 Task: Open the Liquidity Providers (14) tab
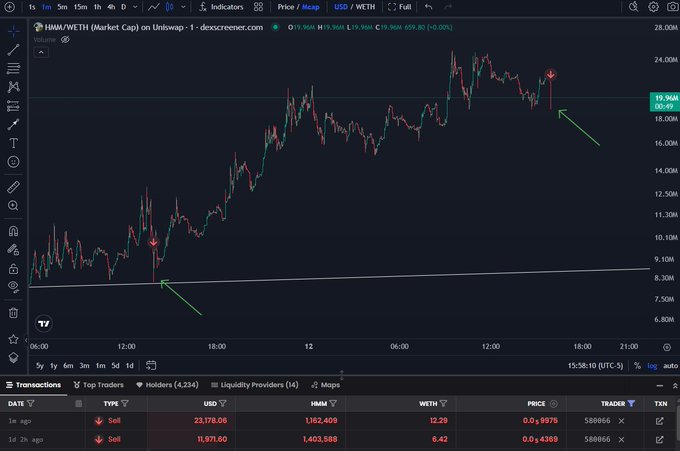[255, 385]
